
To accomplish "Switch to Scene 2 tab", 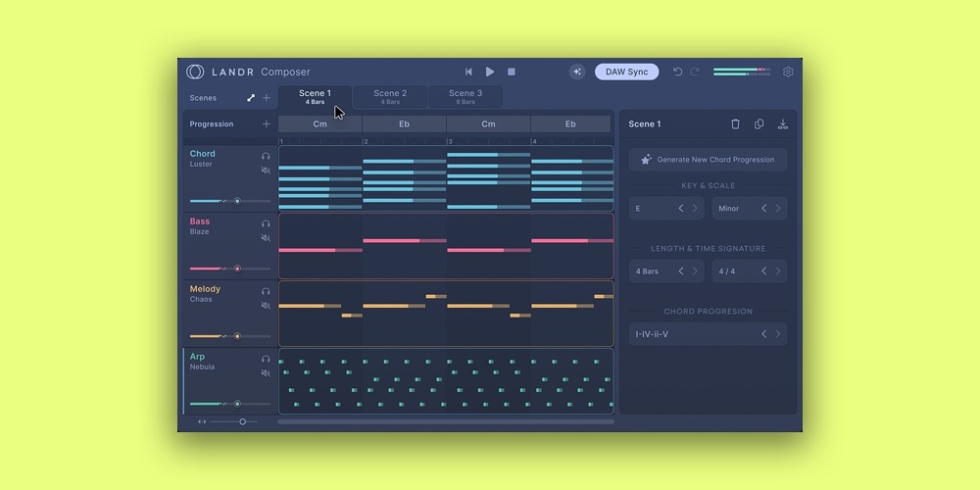I will pyautogui.click(x=390, y=97).
